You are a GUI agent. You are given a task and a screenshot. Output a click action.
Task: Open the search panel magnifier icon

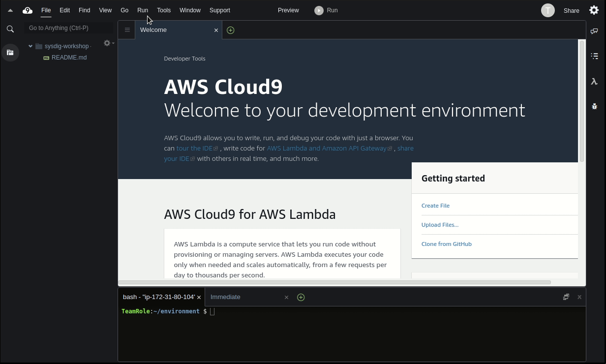[x=10, y=29]
